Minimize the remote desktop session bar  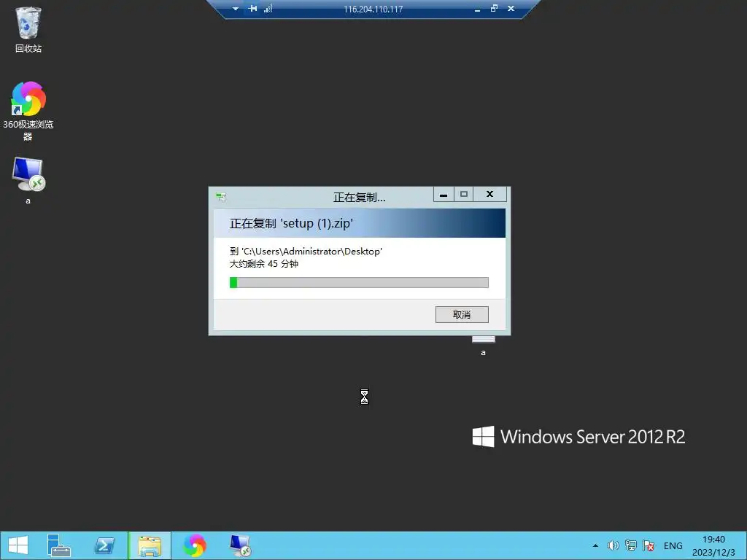point(477,9)
